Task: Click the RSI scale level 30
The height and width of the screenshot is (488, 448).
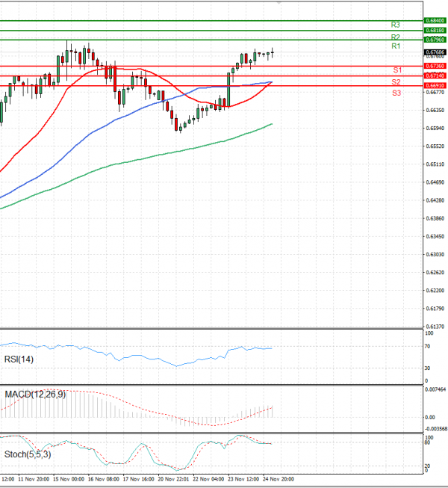Action: (428, 368)
